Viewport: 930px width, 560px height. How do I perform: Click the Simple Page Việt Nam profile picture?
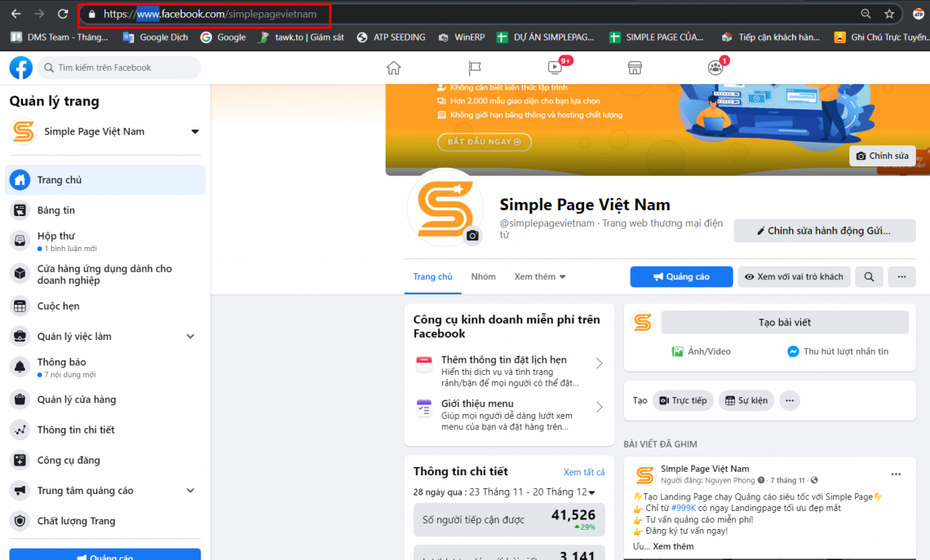coord(445,207)
